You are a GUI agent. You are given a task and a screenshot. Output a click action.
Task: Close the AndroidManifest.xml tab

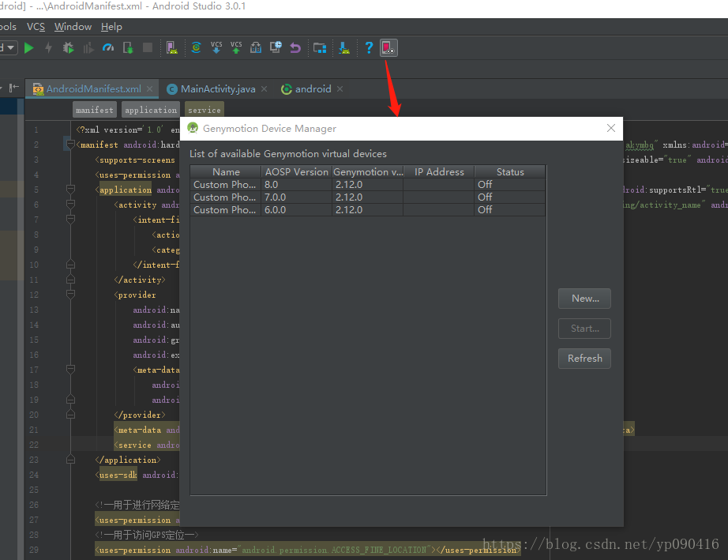149,88
